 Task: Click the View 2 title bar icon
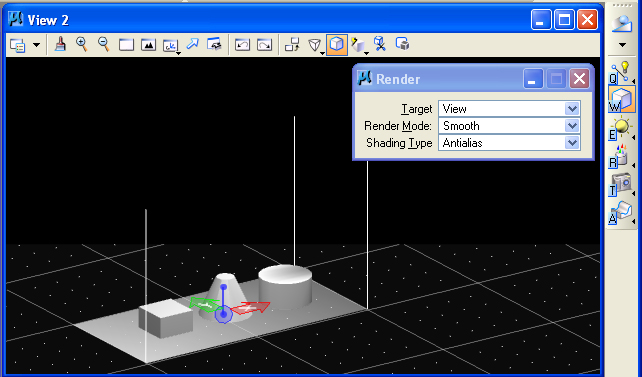[x=16, y=19]
